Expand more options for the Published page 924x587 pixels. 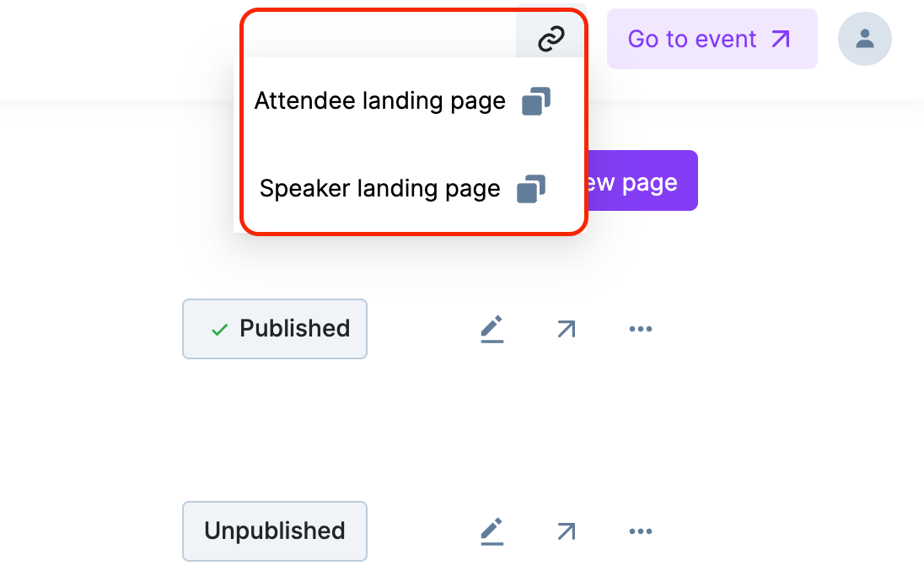[641, 329]
